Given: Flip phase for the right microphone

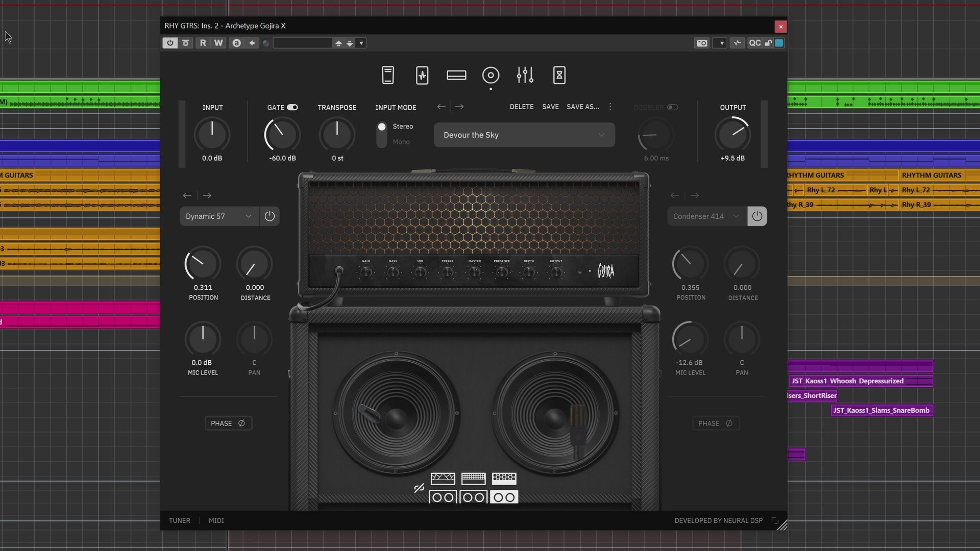Looking at the screenshot, I should click(716, 423).
